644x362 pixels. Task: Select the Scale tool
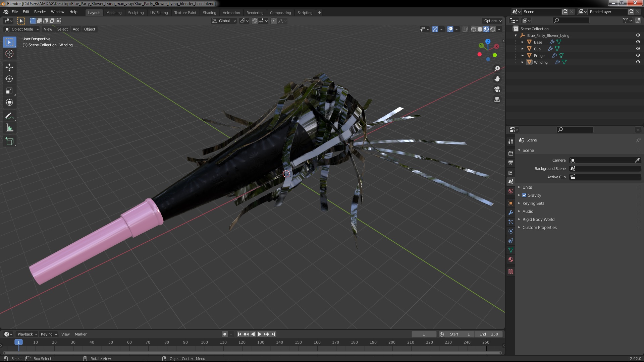(9, 91)
